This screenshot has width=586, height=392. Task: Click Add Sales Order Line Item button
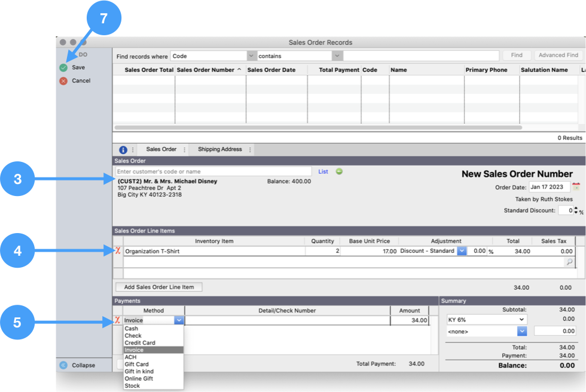point(159,287)
